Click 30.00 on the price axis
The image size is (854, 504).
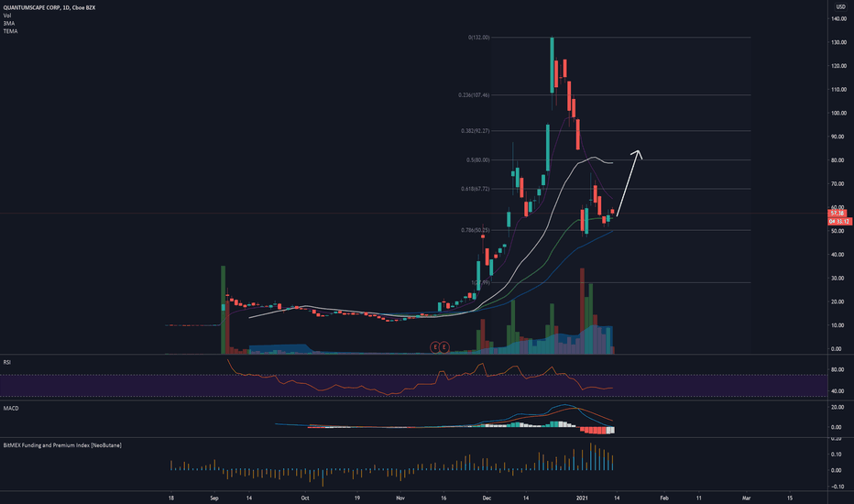point(838,278)
